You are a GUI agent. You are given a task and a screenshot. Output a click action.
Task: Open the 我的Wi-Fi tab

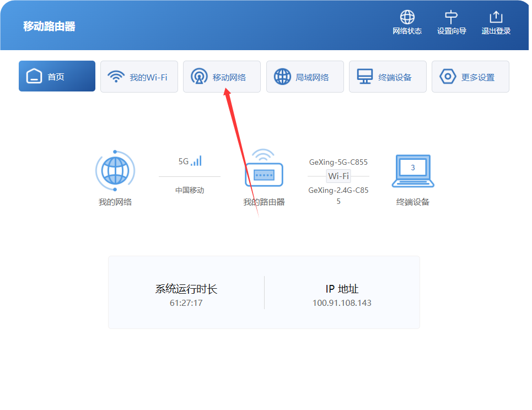(139, 77)
